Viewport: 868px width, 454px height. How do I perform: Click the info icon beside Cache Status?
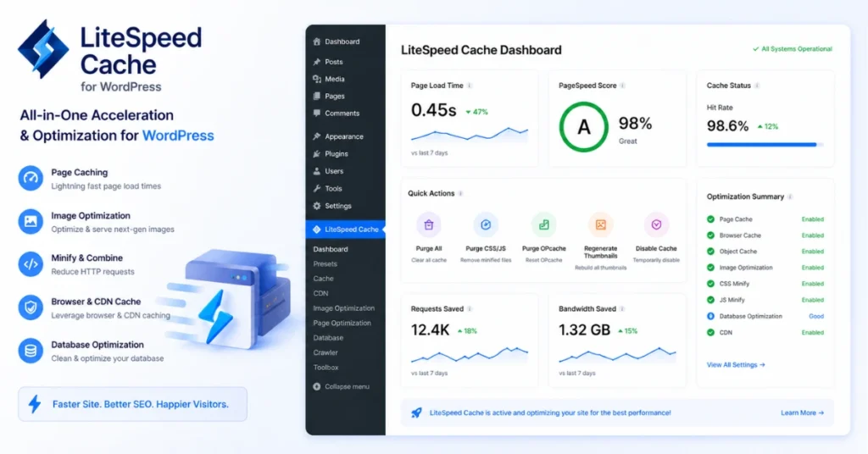(757, 86)
